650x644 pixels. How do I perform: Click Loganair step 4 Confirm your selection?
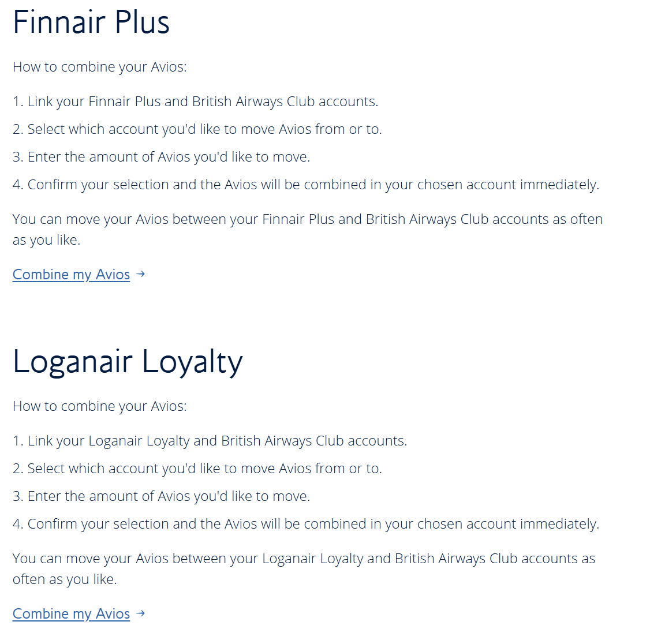coord(306,524)
